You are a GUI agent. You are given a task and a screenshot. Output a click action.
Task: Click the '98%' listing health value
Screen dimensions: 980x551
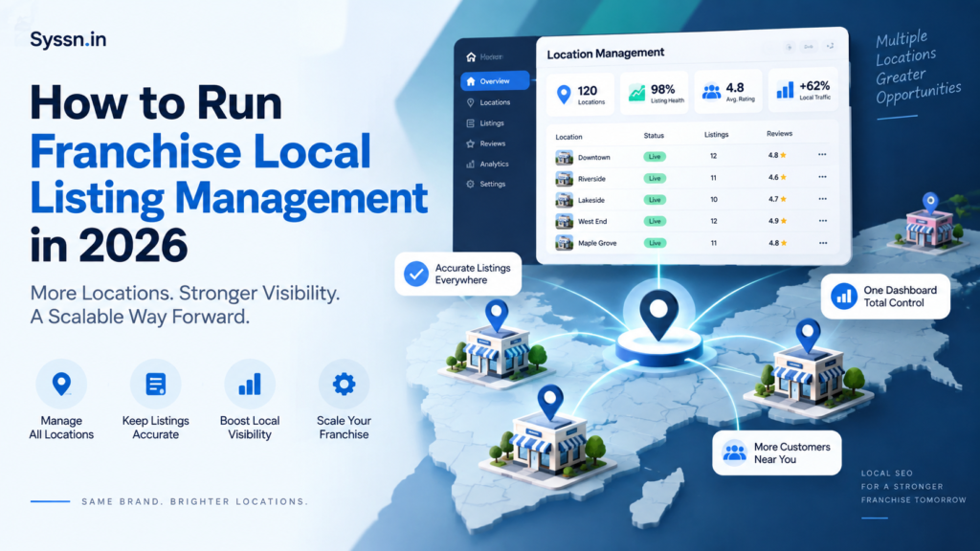662,89
